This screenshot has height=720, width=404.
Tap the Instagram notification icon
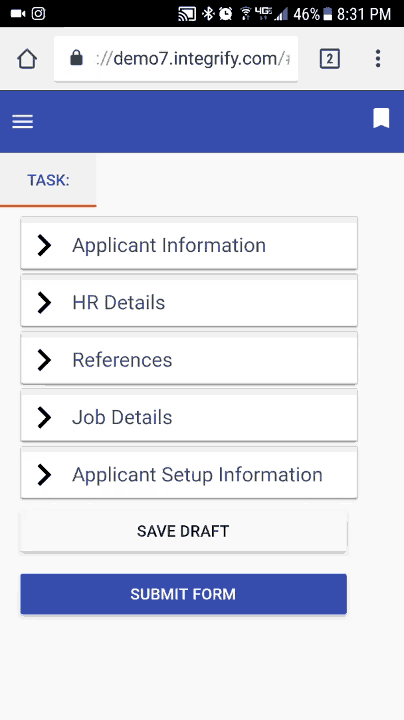pyautogui.click(x=39, y=14)
